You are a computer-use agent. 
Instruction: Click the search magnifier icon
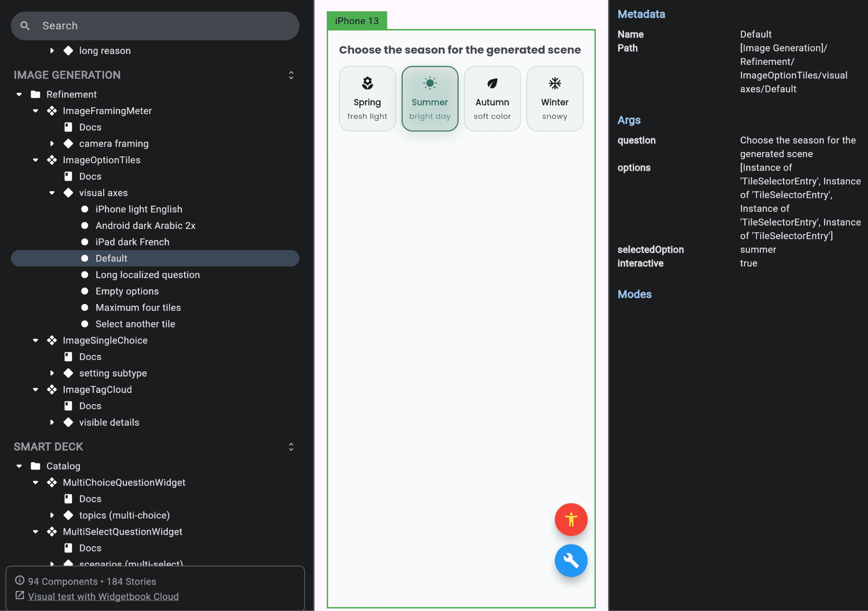(x=25, y=26)
